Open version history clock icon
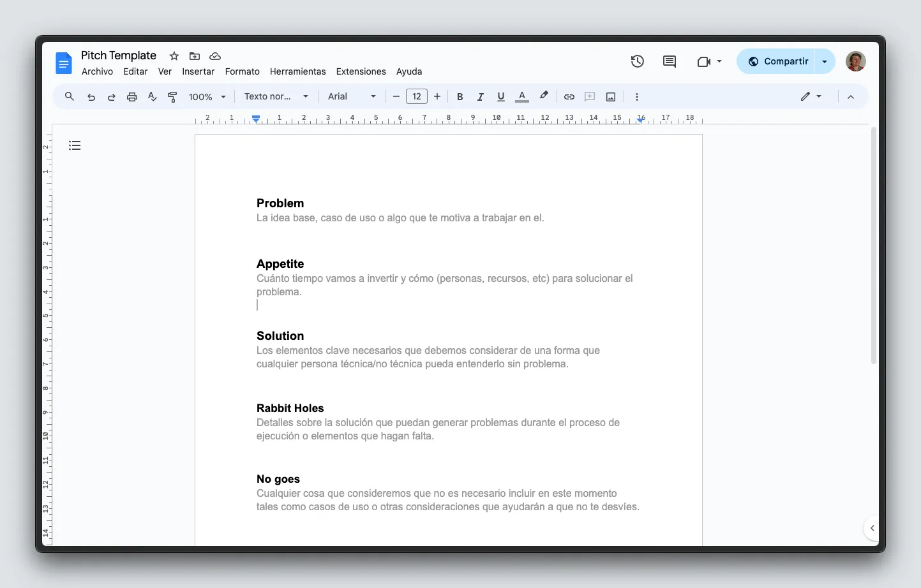Viewport: 921px width, 588px height. [x=637, y=61]
